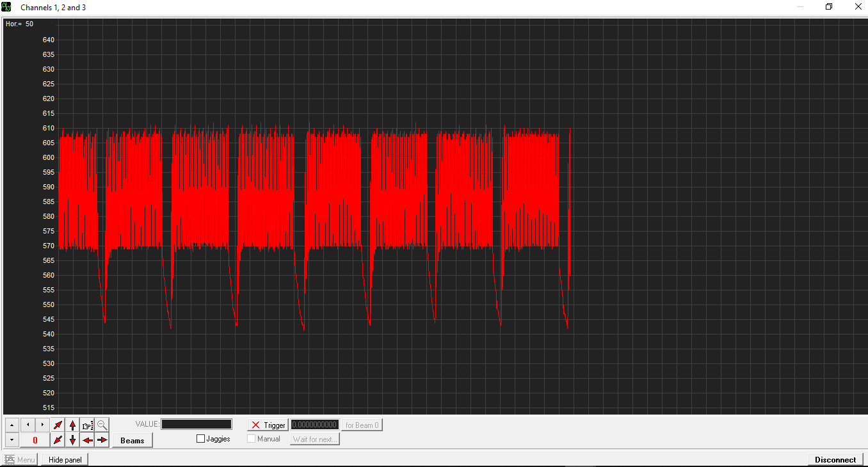
Task: Click the small left triangle button
Action: 28,425
